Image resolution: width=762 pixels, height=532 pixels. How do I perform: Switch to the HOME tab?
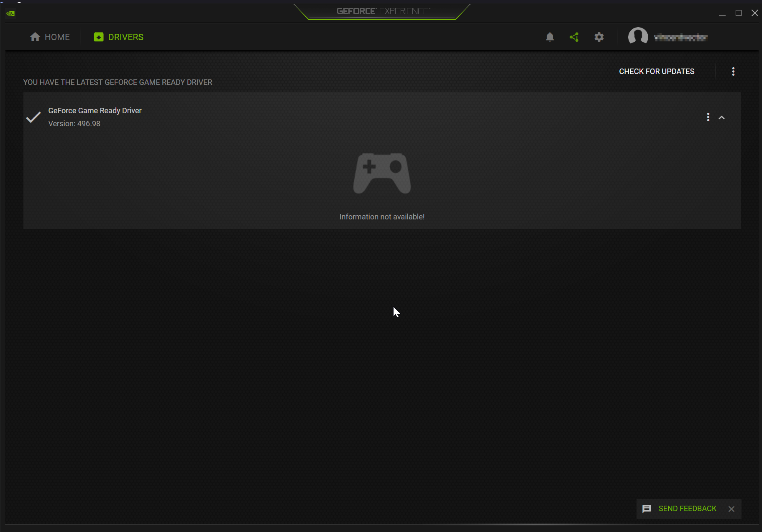coord(50,37)
